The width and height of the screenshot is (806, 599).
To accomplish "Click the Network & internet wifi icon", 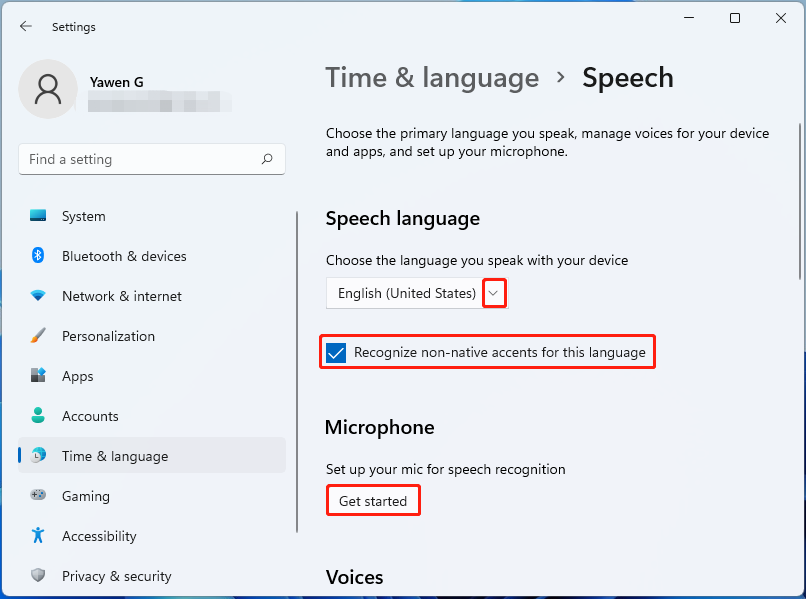I will pos(38,296).
